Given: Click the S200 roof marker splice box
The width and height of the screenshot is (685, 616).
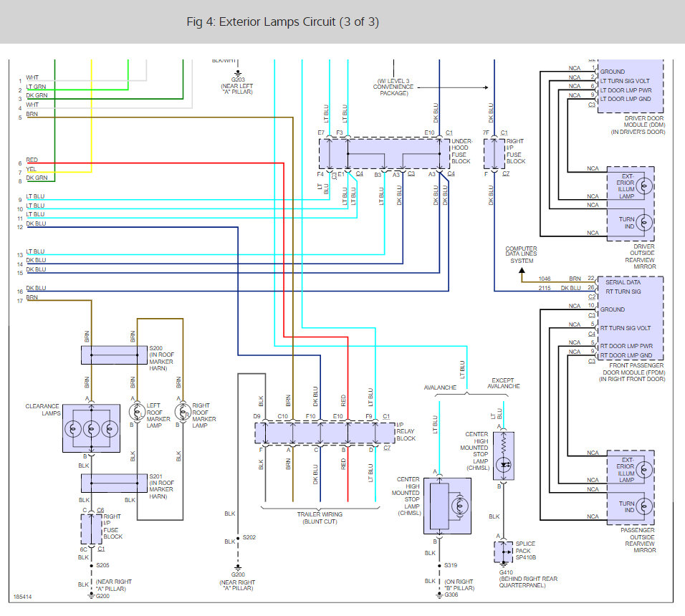Looking at the screenshot, I should [x=114, y=355].
